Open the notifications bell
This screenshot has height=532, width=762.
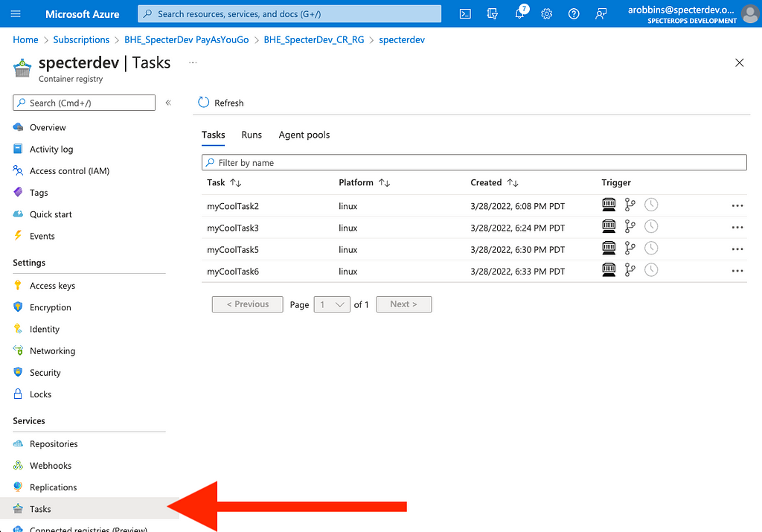[519, 13]
